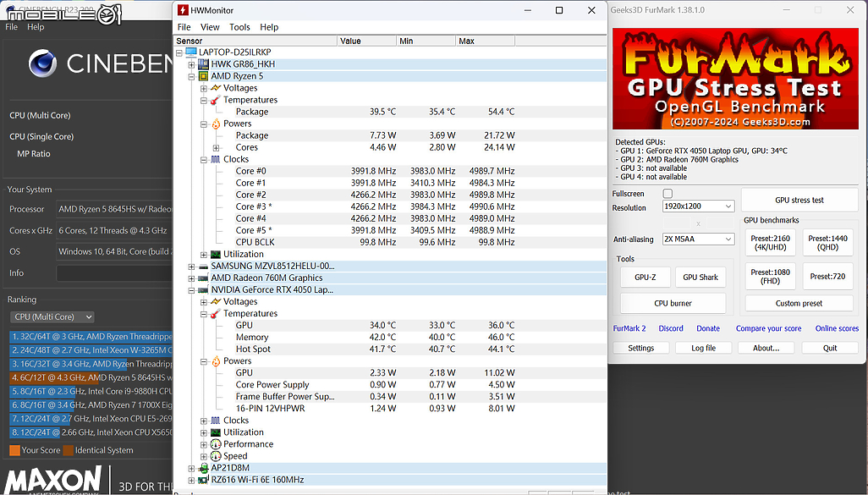Click the NVIDIA GeForce RTX 4050 card icon

[203, 290]
